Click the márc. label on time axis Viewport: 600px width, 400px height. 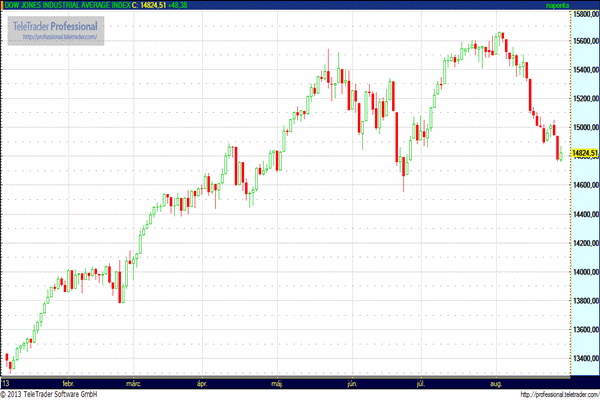[134, 382]
